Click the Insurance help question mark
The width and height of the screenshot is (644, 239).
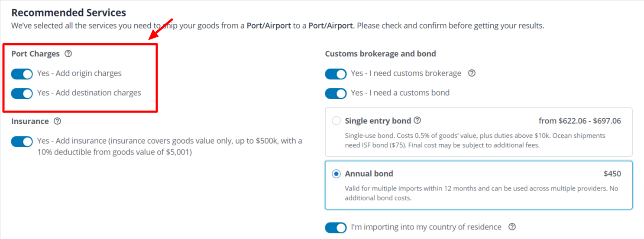point(57,121)
